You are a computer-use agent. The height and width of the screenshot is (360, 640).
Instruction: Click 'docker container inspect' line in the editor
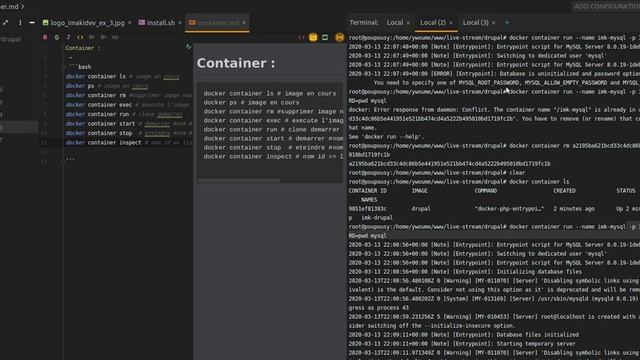(x=129, y=142)
